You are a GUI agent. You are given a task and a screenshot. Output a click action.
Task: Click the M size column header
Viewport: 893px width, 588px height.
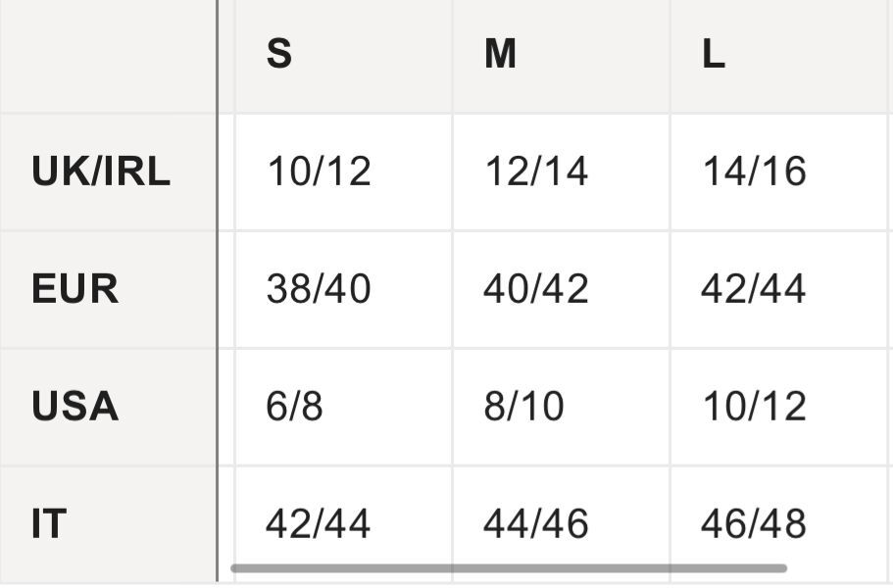[500, 55]
